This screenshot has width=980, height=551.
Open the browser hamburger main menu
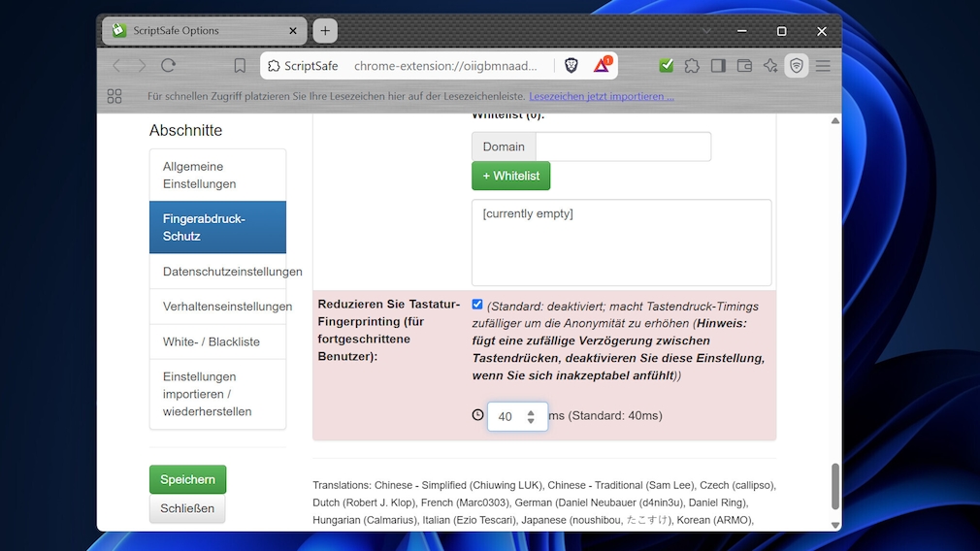pyautogui.click(x=823, y=66)
